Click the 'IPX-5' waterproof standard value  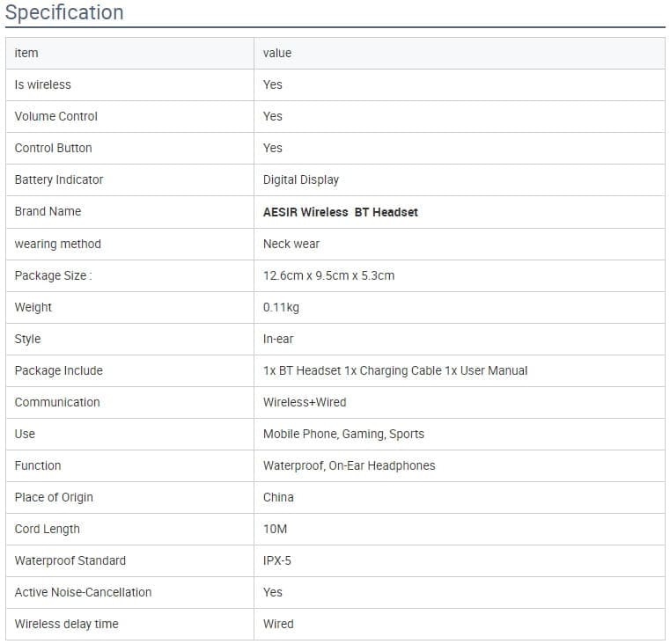tap(279, 560)
